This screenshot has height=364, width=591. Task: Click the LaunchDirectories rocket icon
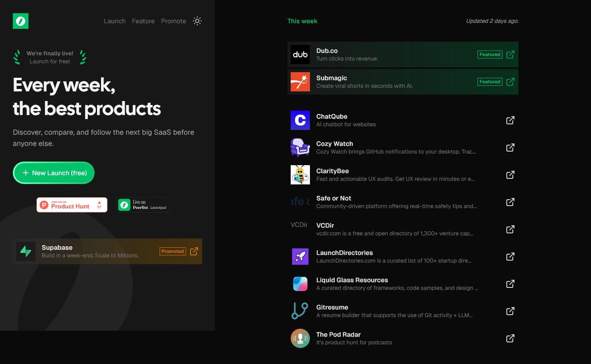pyautogui.click(x=300, y=256)
